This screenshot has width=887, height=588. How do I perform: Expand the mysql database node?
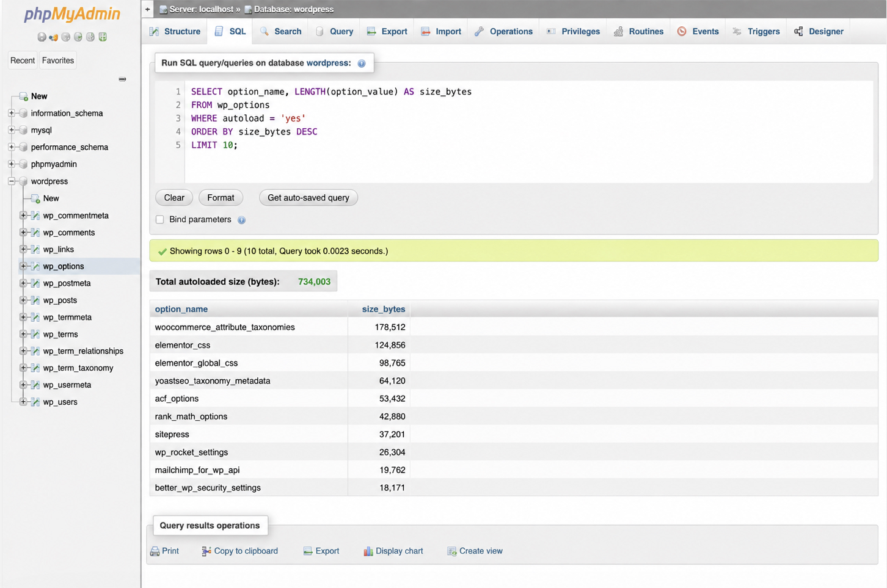pyautogui.click(x=12, y=130)
